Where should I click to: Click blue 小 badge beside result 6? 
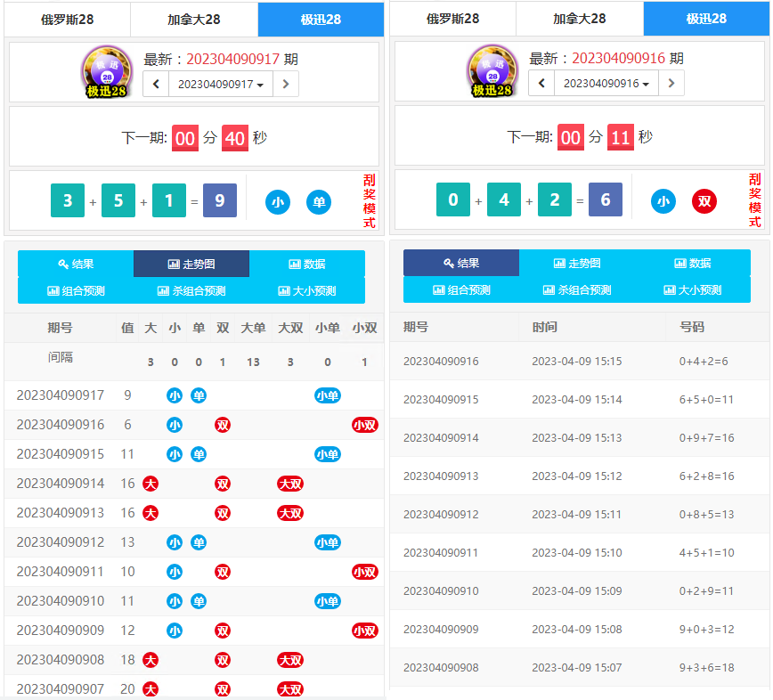point(663,201)
